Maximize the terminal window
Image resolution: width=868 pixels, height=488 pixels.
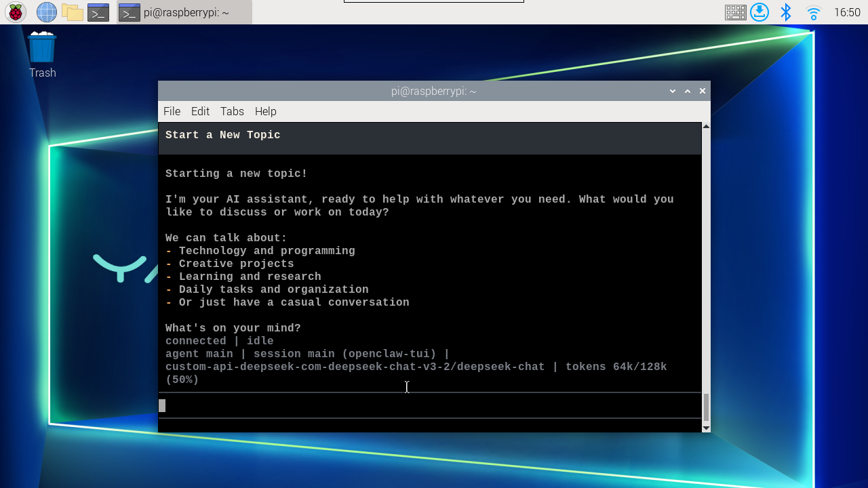(688, 91)
